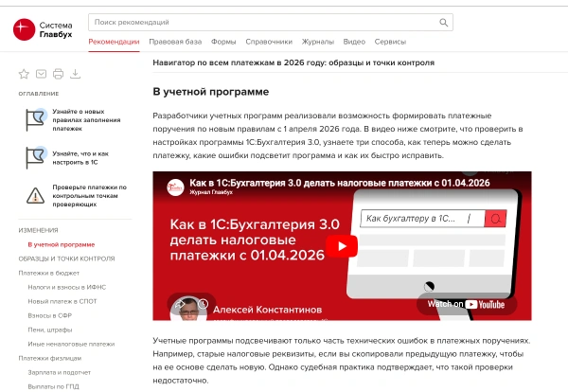Screen dimensions: 568x392
Task: Switch to the Правовая база tab
Action: click(x=175, y=42)
